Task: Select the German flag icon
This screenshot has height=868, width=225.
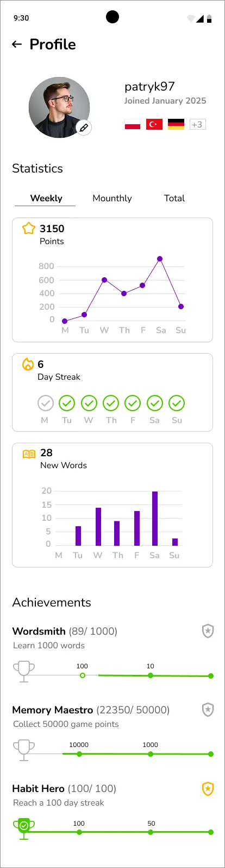Action: [176, 124]
